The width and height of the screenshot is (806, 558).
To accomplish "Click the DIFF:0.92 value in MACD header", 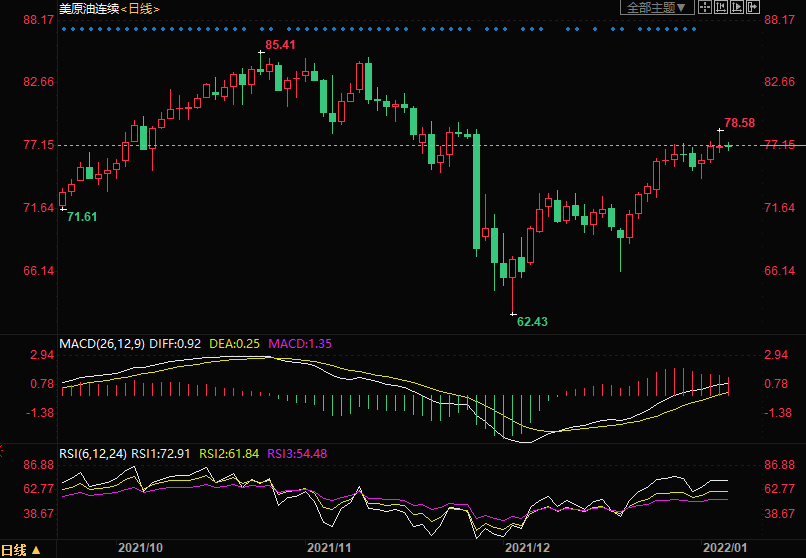I will [x=180, y=343].
